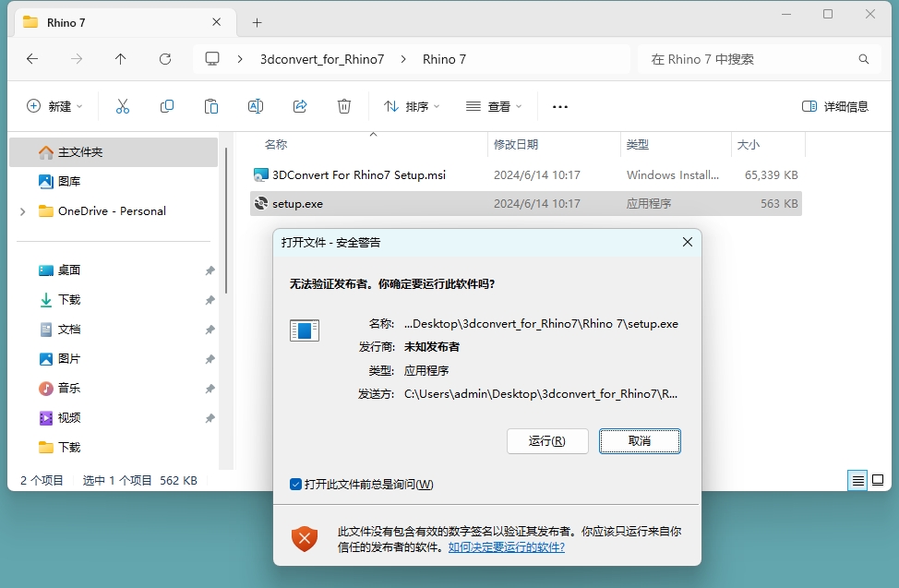899x588 pixels.
Task: Click the sidebar vertical scrollbar
Action: click(x=226, y=221)
